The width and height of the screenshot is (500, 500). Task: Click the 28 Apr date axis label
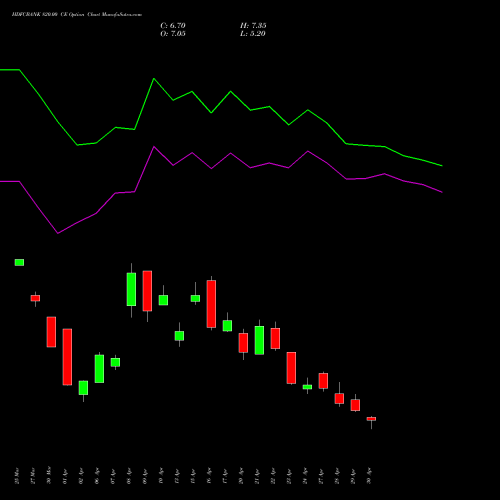coord(337,477)
